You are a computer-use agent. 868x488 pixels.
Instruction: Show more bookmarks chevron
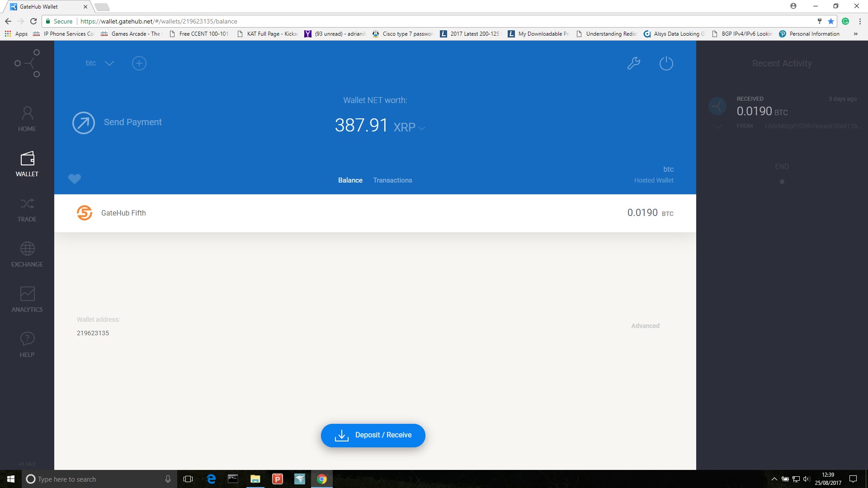tap(855, 34)
